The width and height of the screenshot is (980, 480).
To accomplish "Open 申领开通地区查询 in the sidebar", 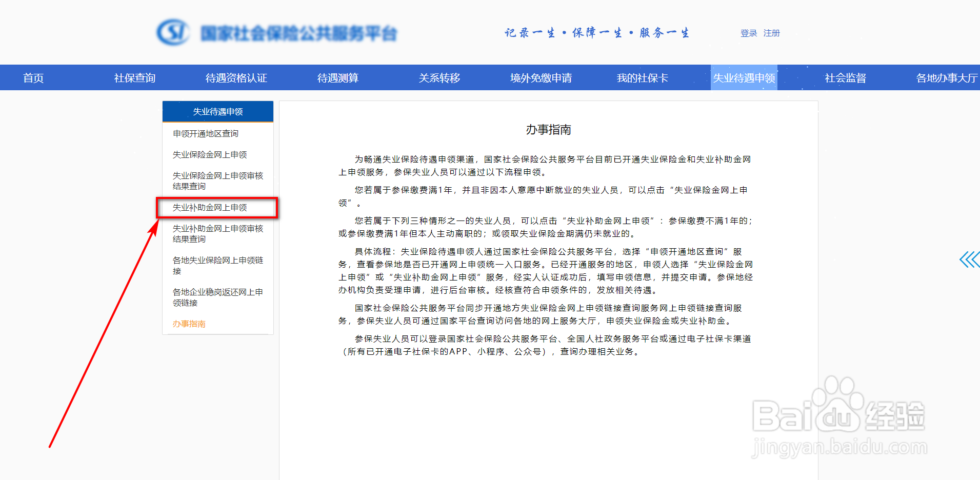I will pyautogui.click(x=206, y=133).
